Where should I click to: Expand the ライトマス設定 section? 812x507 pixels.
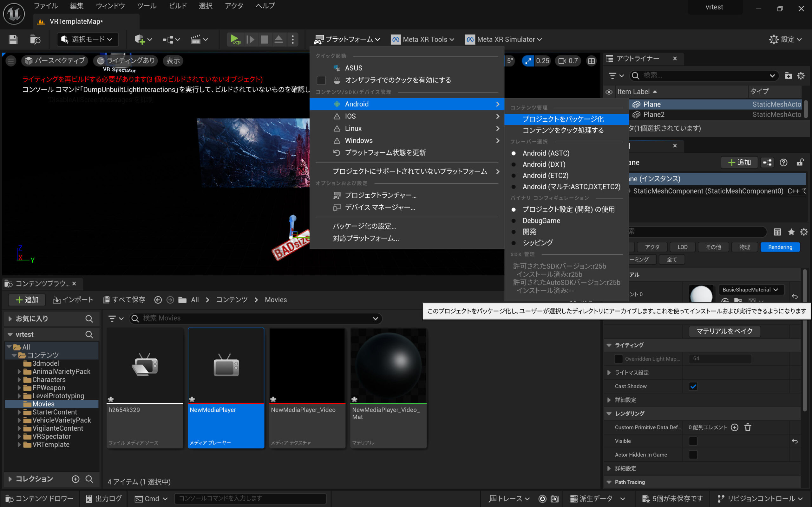coord(609,373)
